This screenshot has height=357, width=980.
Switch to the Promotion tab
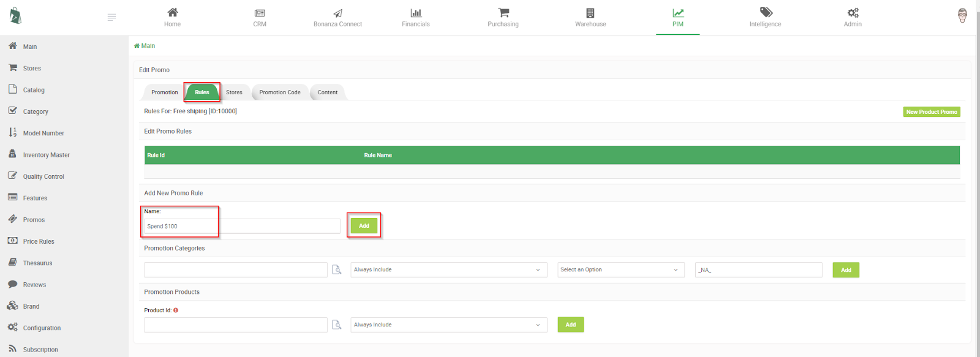point(165,92)
